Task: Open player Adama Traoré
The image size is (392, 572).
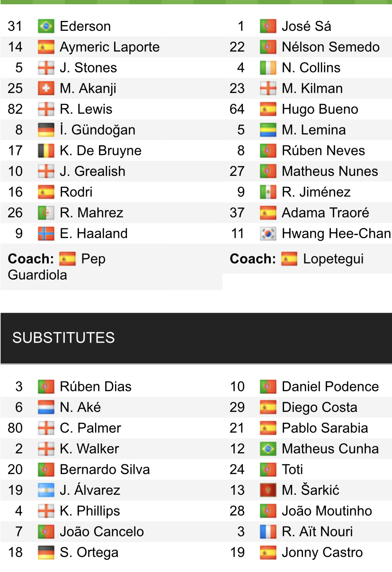Action: pos(325,213)
